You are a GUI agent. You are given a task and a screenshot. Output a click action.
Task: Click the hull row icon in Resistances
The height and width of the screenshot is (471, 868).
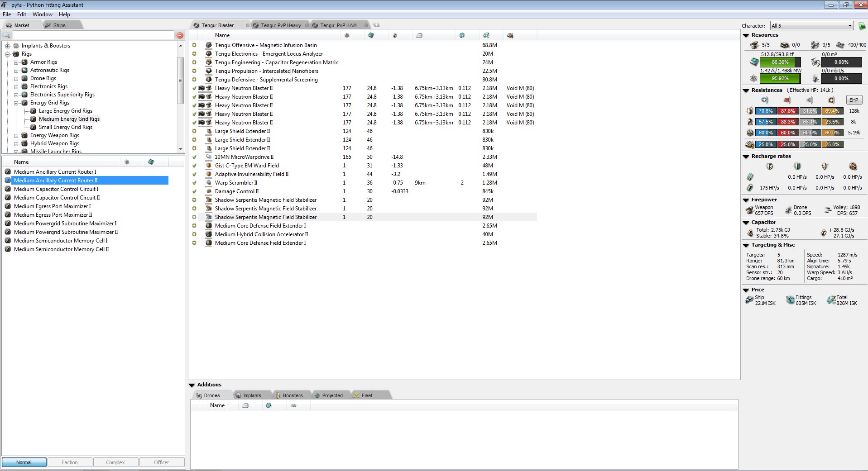tap(750, 133)
